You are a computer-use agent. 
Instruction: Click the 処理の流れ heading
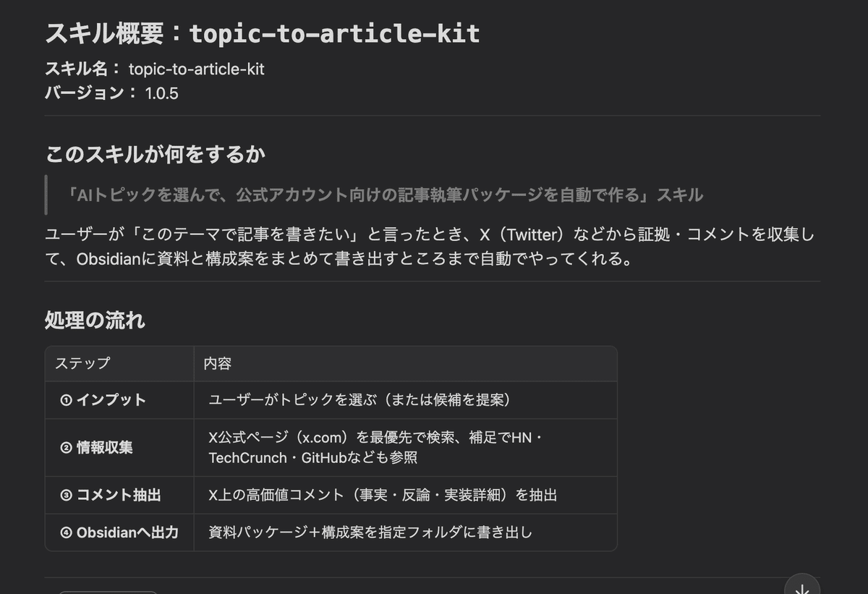[95, 320]
